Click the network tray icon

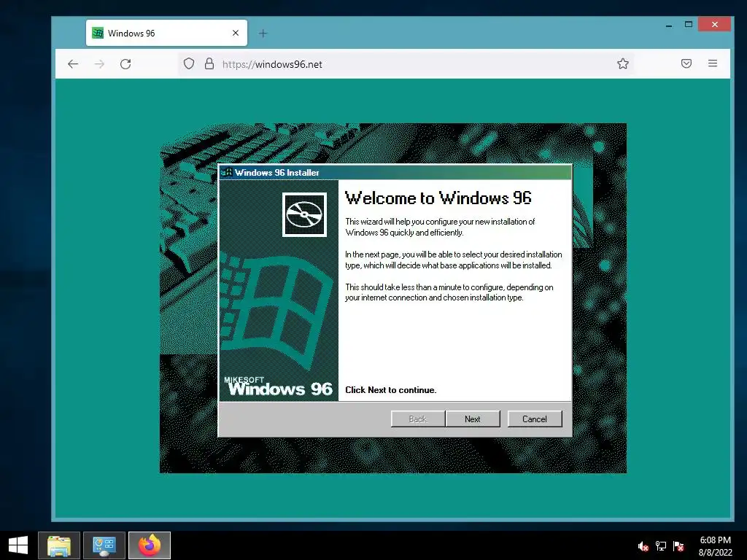pyautogui.click(x=661, y=545)
